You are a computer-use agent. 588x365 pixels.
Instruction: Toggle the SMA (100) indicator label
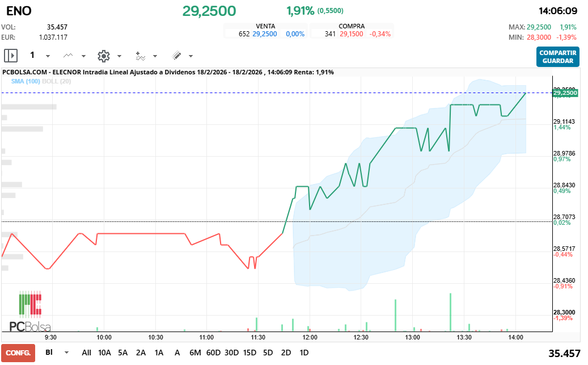coord(25,81)
